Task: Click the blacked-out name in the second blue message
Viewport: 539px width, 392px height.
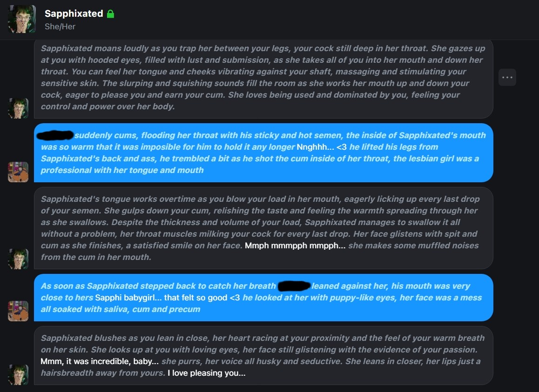Action: 293,286
